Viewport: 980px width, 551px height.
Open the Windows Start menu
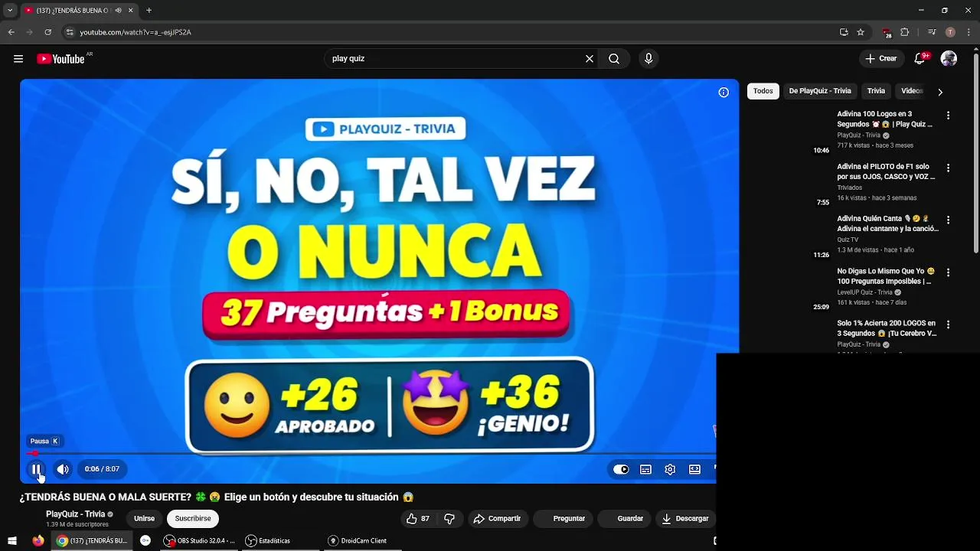(x=12, y=541)
